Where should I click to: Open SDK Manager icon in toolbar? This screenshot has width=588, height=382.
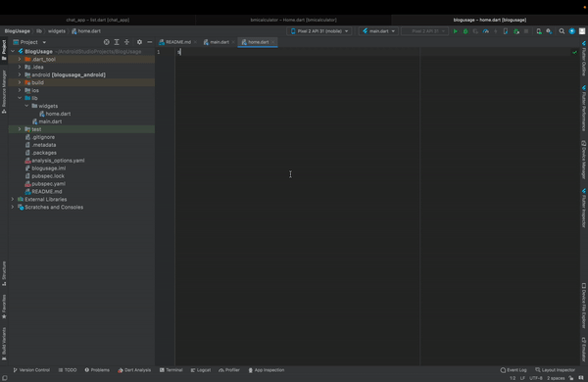pos(549,31)
